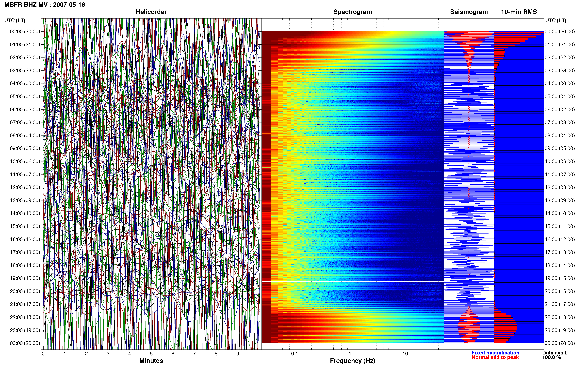
Task: Click the 'Seismogram' panel heading
Action: pyautogui.click(x=469, y=12)
